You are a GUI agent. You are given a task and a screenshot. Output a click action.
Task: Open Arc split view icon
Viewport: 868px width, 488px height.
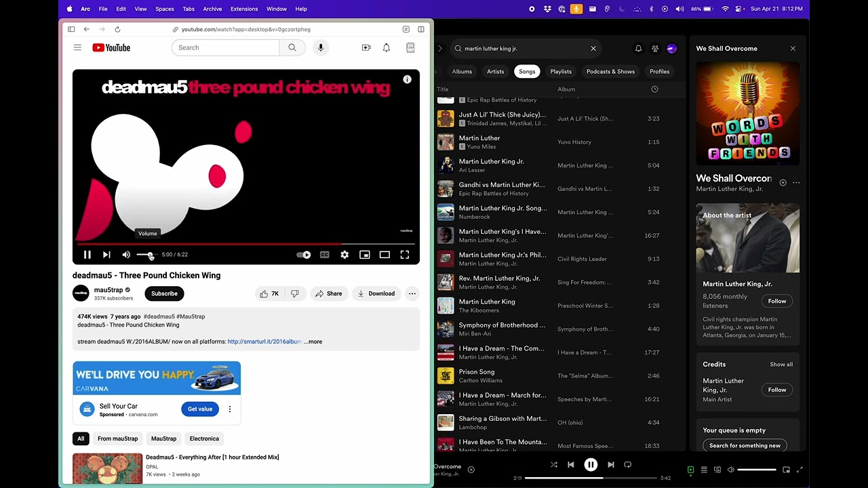[421, 29]
